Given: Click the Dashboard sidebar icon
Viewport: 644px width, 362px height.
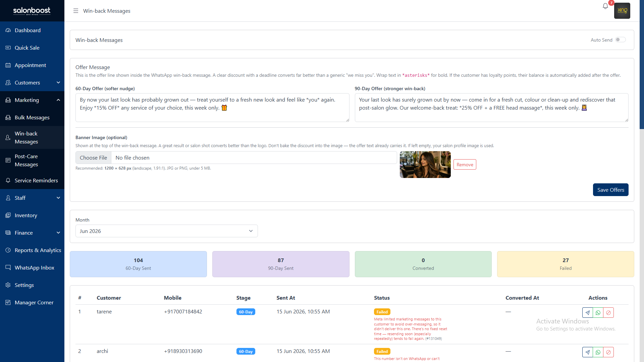Looking at the screenshot, I should click(x=8, y=30).
